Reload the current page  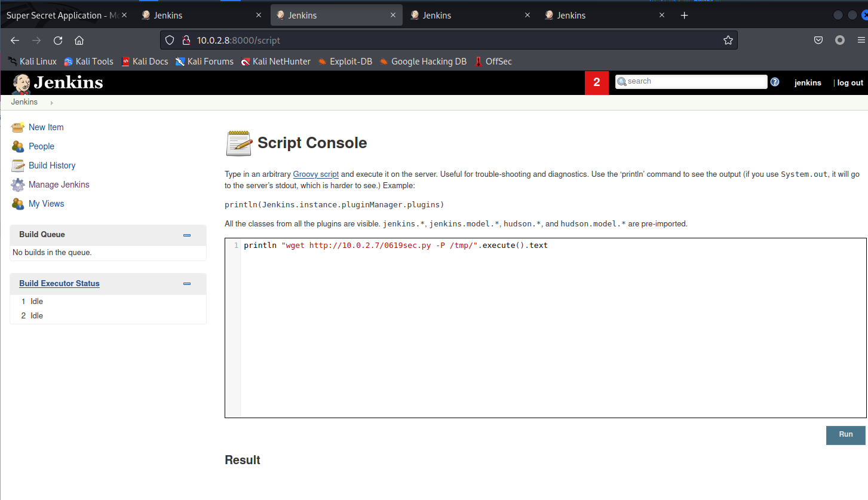58,41
